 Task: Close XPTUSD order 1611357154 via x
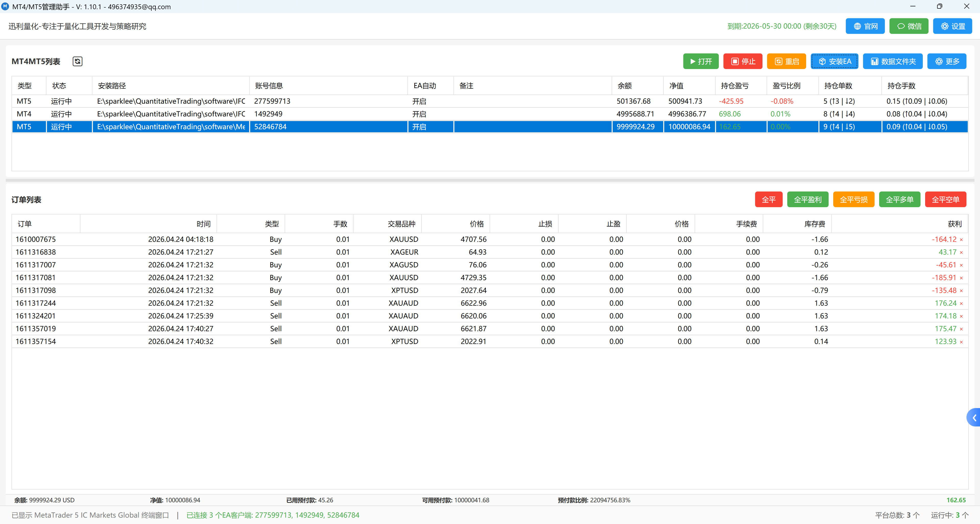961,342
